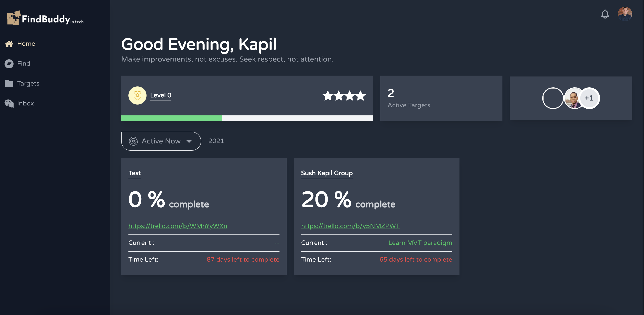
Task: Click the +1 more buddies bubble
Action: click(x=589, y=98)
